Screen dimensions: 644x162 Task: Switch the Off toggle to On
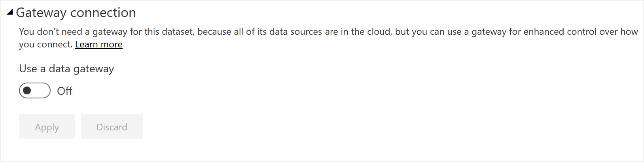tap(35, 90)
